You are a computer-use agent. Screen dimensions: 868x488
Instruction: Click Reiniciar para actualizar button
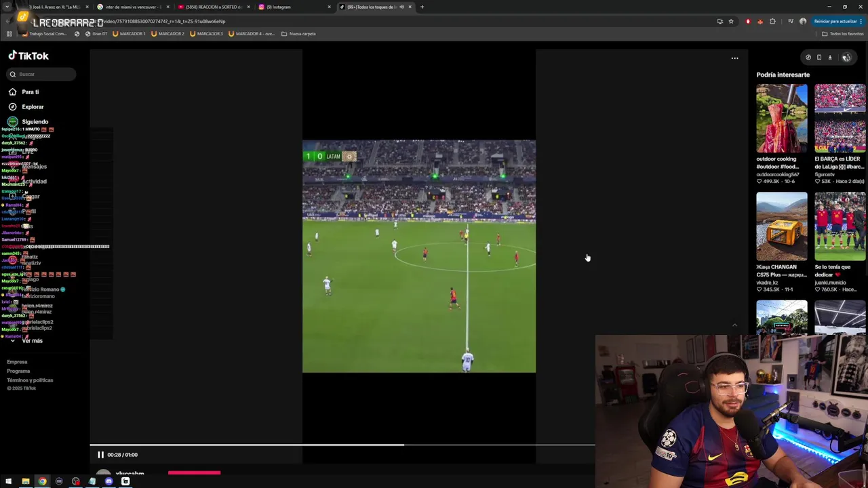(x=837, y=21)
